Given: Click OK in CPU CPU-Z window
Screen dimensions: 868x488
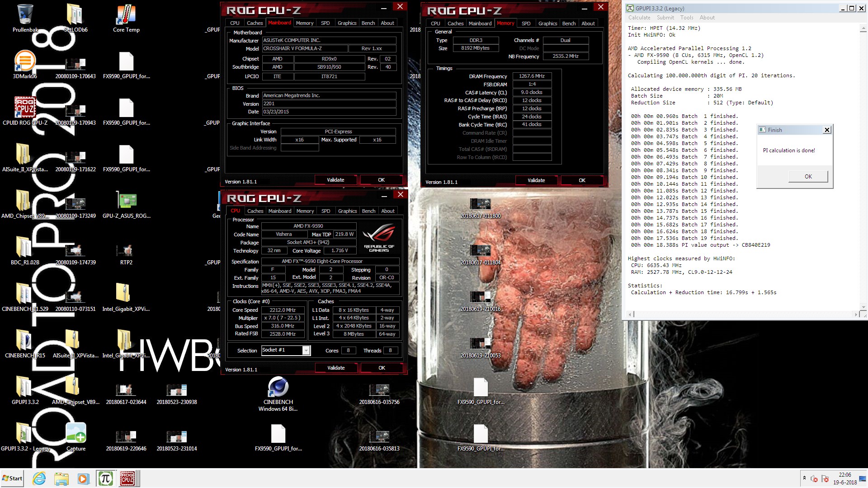Looking at the screenshot, I should 382,368.
